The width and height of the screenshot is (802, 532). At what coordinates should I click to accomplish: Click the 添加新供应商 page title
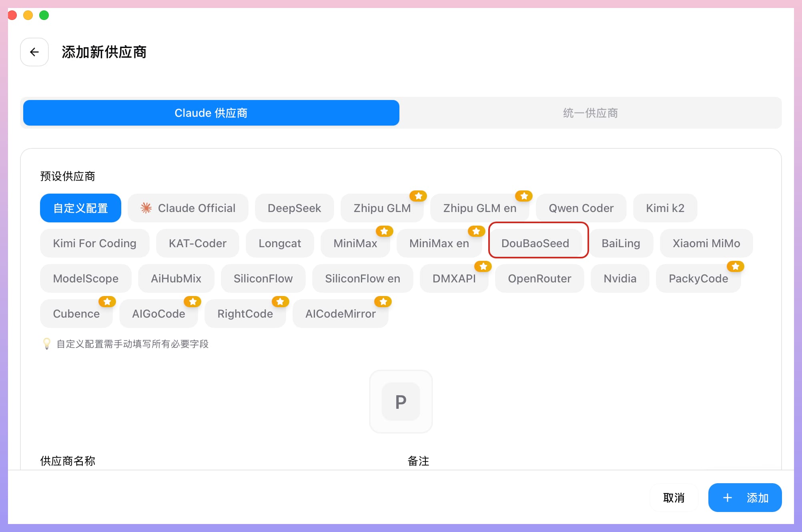(104, 52)
